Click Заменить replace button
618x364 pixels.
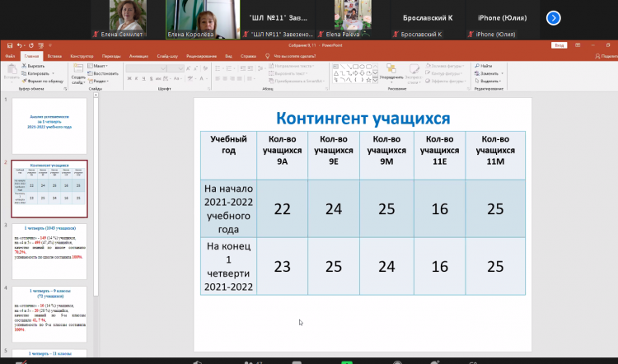pos(487,73)
